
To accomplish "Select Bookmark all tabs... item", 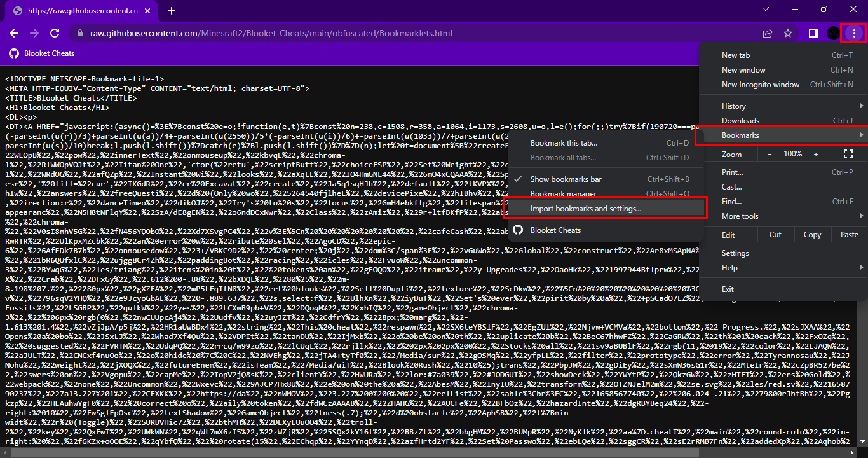I will pos(606,158).
